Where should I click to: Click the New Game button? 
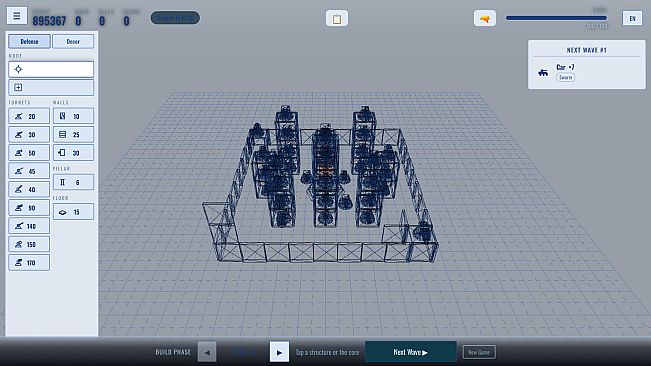[479, 352]
